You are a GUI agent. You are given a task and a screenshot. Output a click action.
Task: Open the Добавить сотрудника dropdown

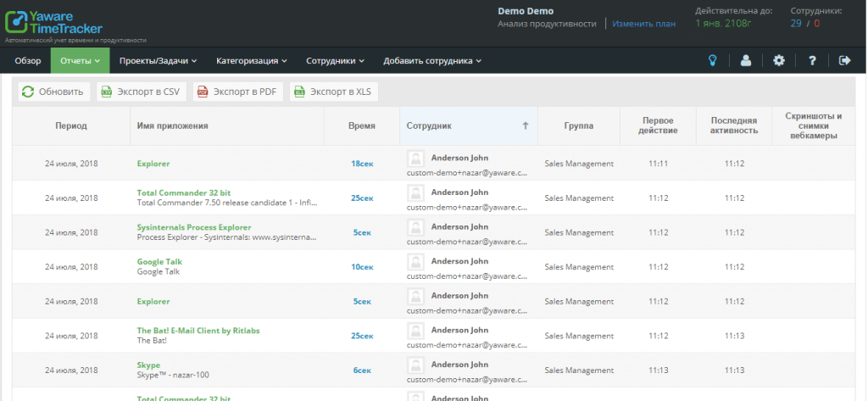432,60
